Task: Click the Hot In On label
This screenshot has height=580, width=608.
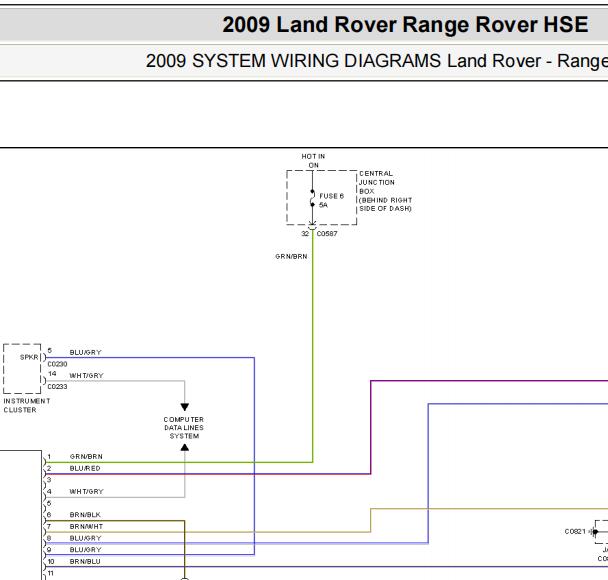Action: click(x=313, y=161)
